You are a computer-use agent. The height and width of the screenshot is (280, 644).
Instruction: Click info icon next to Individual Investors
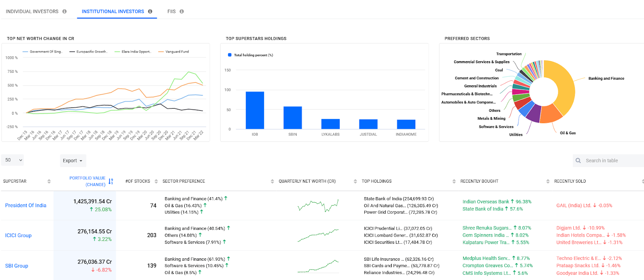pos(64,12)
